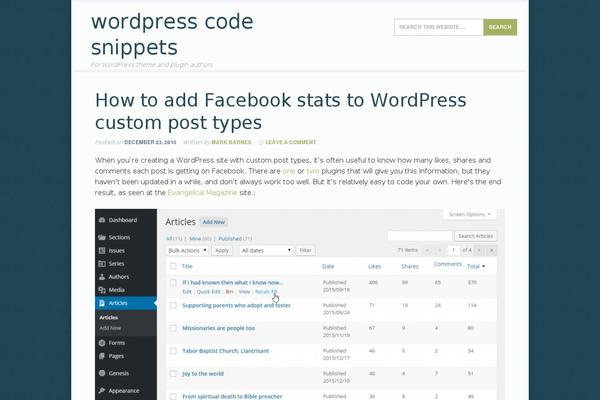600x400 pixels.
Task: Open 'Tabor Baptist Church, Llantrisant' article
Action: click(x=225, y=351)
